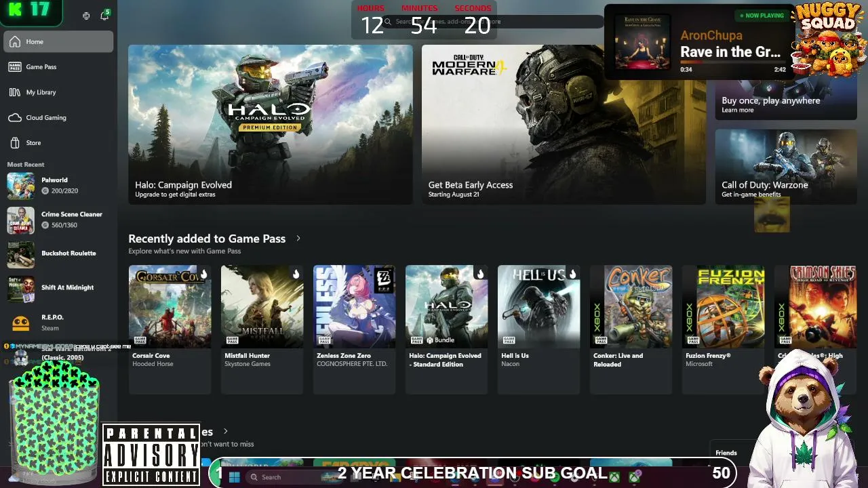This screenshot has width=868, height=488.
Task: Open the Conker: Live and Reloaded card
Action: coord(631,329)
